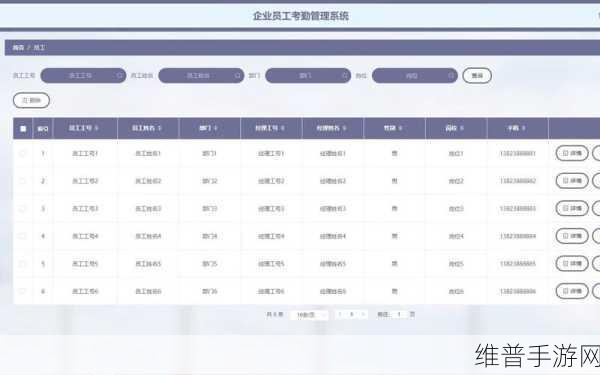Select page 1 in the pagination

351,315
